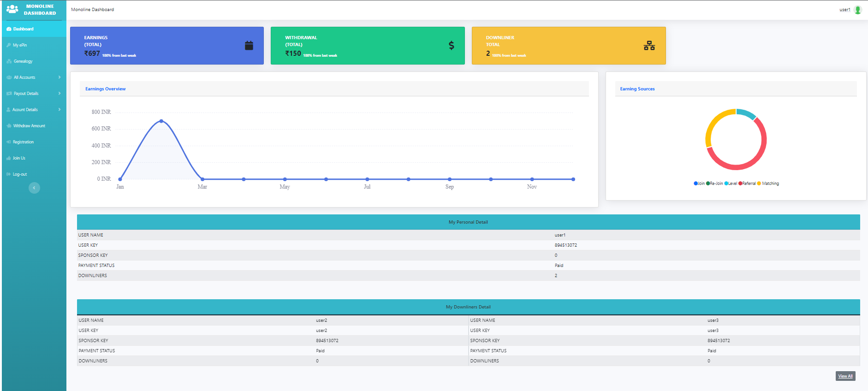Click the peak data point on earnings chart
This screenshot has height=391, width=868.
(x=161, y=121)
